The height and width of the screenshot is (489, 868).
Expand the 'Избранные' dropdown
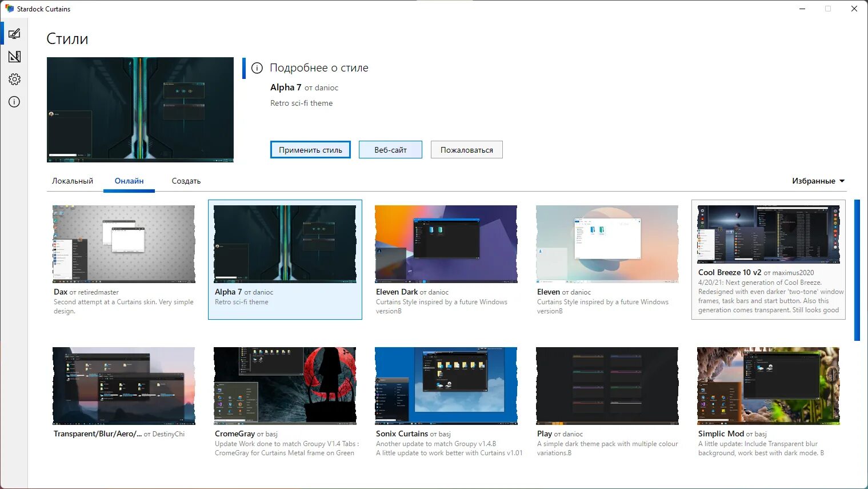click(818, 181)
